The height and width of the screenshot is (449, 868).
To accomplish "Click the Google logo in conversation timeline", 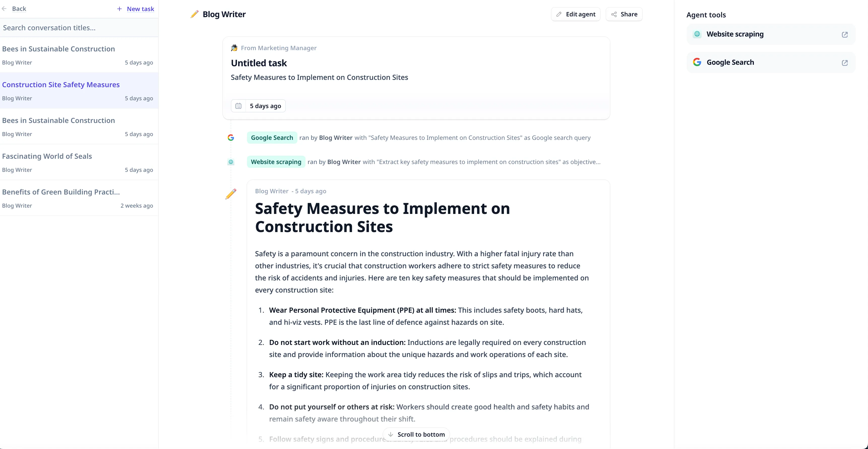I will pyautogui.click(x=231, y=138).
